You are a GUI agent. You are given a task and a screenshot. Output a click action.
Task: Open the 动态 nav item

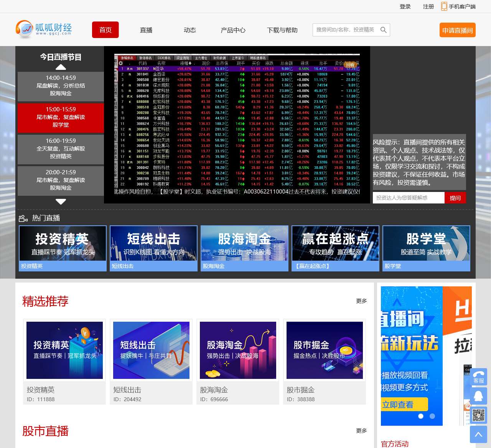[190, 30]
